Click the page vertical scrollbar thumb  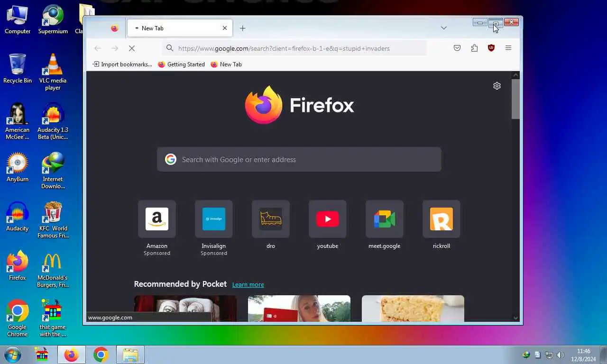[x=515, y=99]
